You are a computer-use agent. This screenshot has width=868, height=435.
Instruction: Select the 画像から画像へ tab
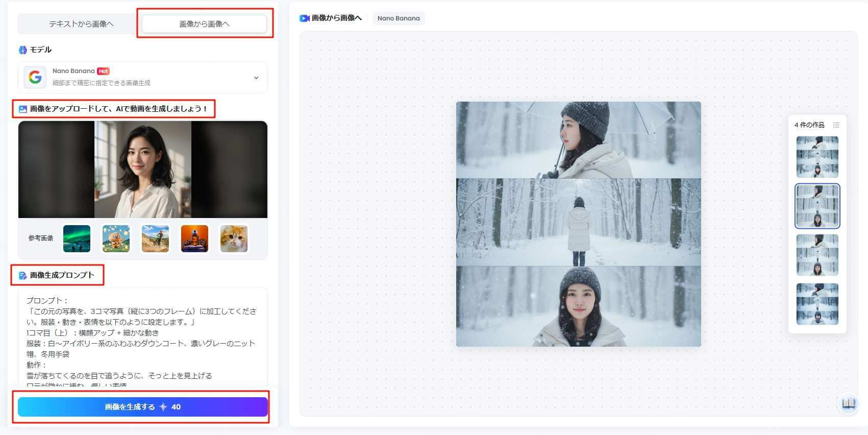[x=204, y=24]
